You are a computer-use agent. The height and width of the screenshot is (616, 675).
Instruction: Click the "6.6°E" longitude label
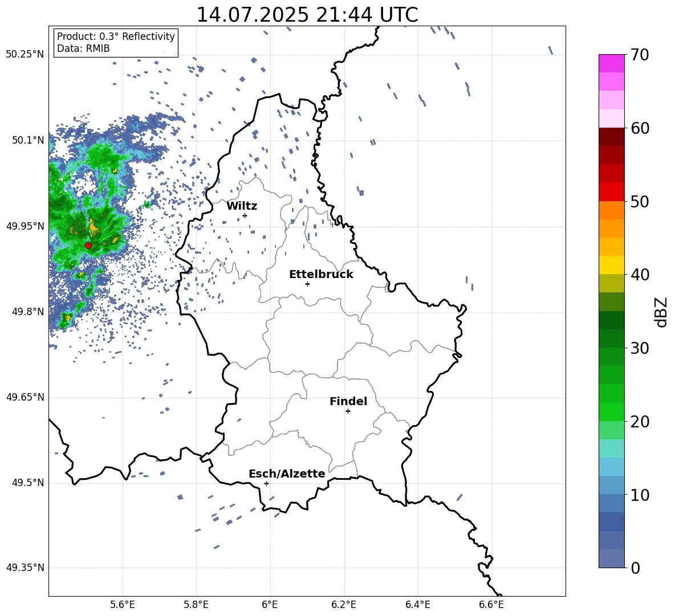(x=491, y=605)
